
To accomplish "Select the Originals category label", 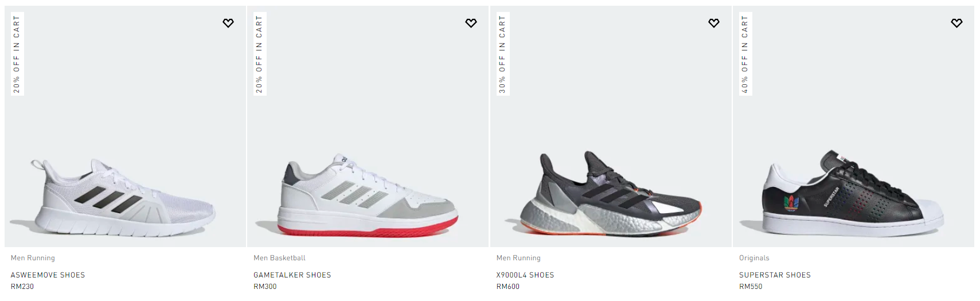I will tap(754, 258).
